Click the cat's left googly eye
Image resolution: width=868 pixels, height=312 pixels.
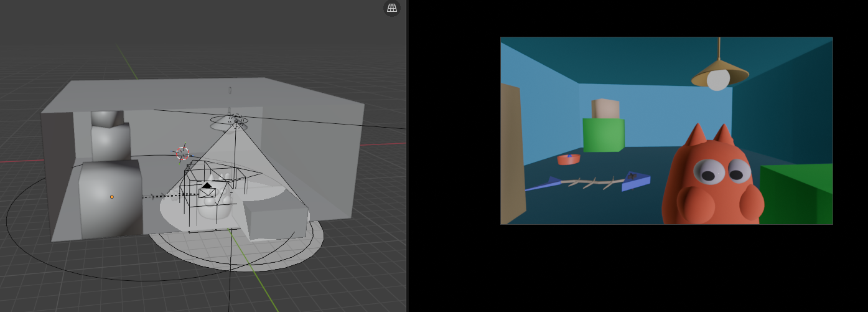(708, 171)
